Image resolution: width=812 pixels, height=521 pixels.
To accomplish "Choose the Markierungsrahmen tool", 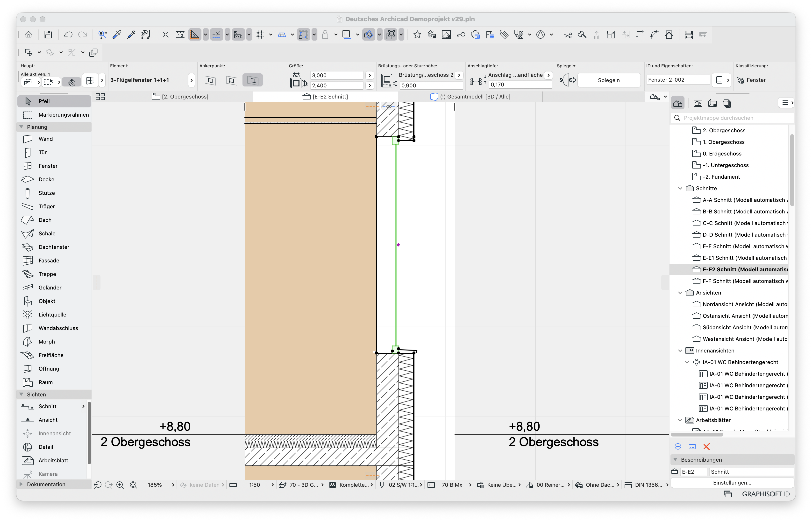I will pyautogui.click(x=54, y=115).
